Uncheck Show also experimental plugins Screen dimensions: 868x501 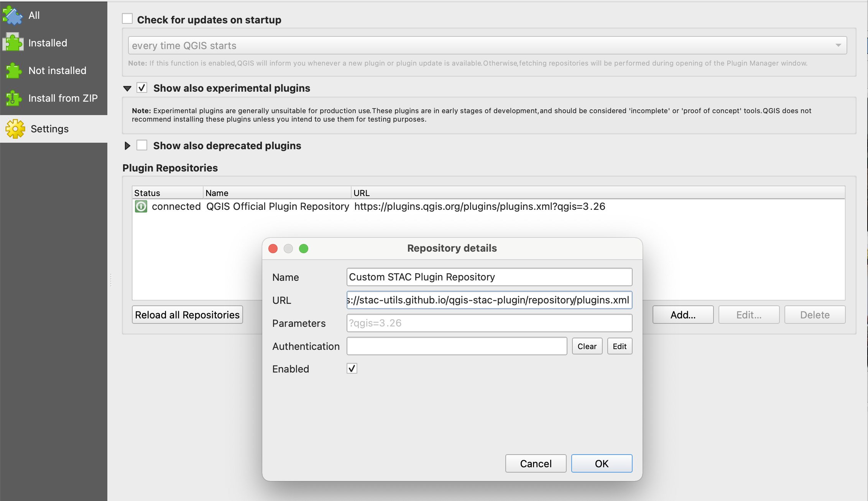coord(142,88)
